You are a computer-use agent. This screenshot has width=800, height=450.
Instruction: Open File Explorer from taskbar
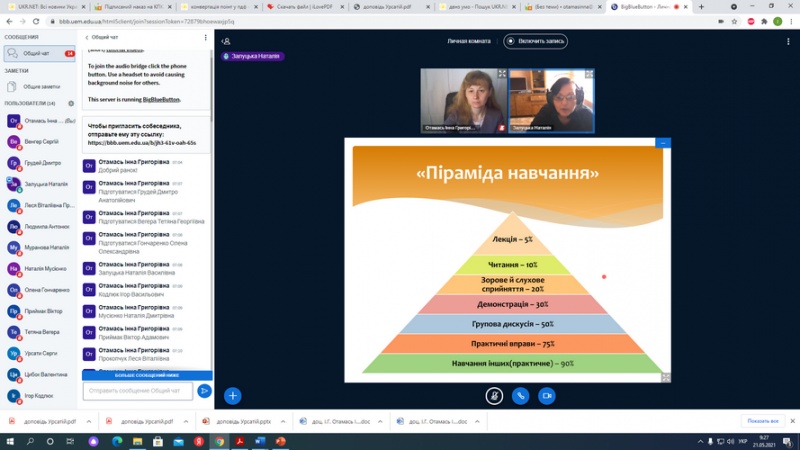click(x=137, y=441)
